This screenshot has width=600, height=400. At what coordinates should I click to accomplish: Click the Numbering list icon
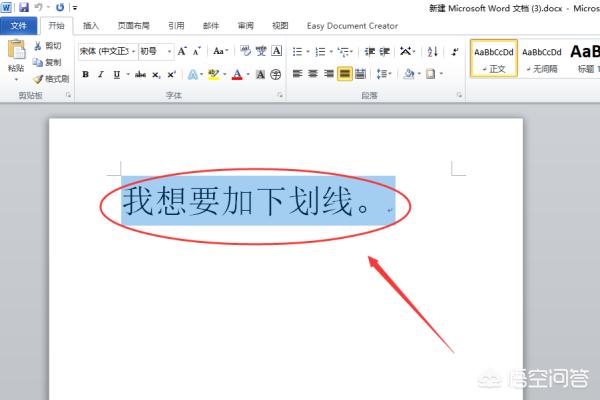click(x=320, y=51)
